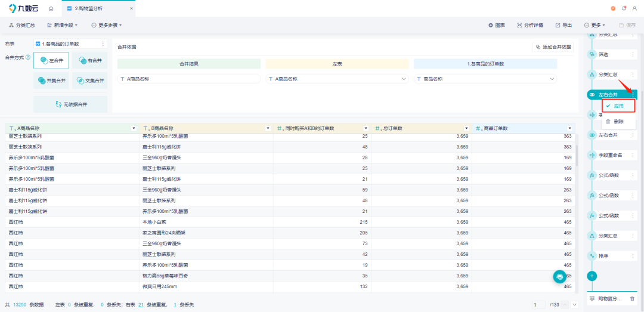The height and width of the screenshot is (312, 644).
Task: Open three-dot menu of highlighted 左右合并 step
Action: coord(633,94)
